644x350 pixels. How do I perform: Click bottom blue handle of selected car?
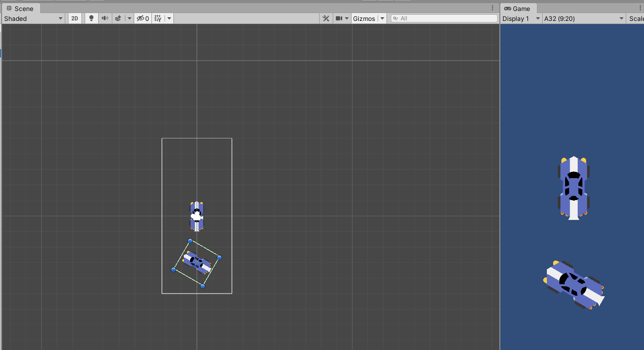click(203, 286)
